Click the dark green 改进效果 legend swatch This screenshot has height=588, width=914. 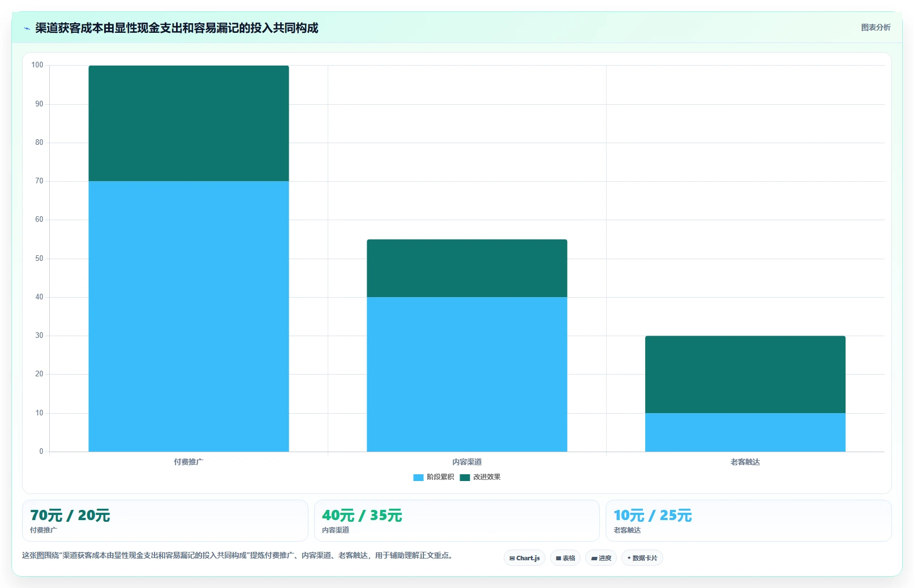click(x=465, y=478)
